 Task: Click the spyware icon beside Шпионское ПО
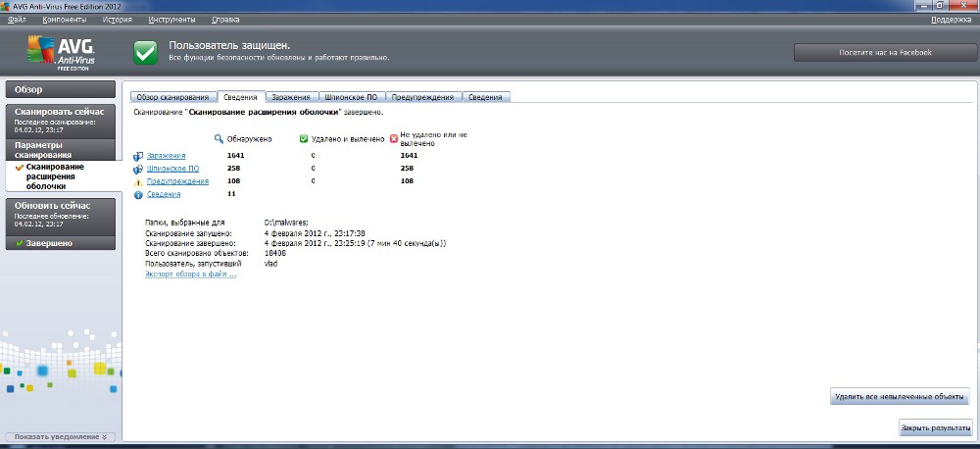point(138,169)
